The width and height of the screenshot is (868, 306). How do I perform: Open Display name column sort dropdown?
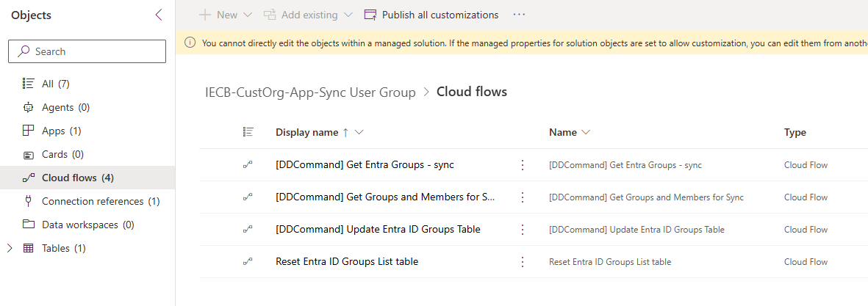[x=359, y=133]
